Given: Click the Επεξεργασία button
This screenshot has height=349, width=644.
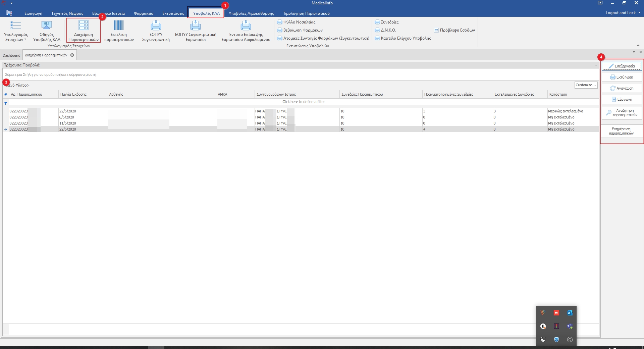Looking at the screenshot, I should tap(622, 66).
